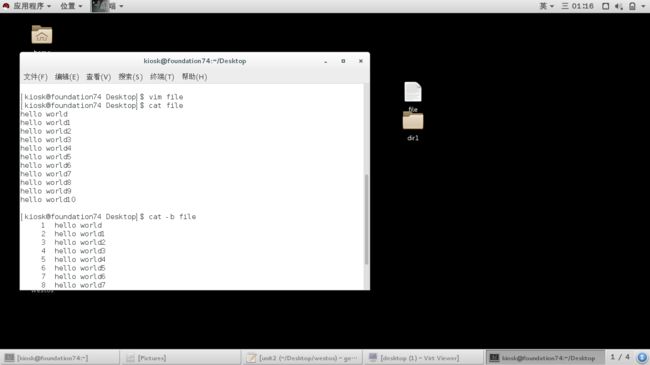Open the 帮助(H) terminal menu
Screen dimensions: 650x365
(194, 77)
